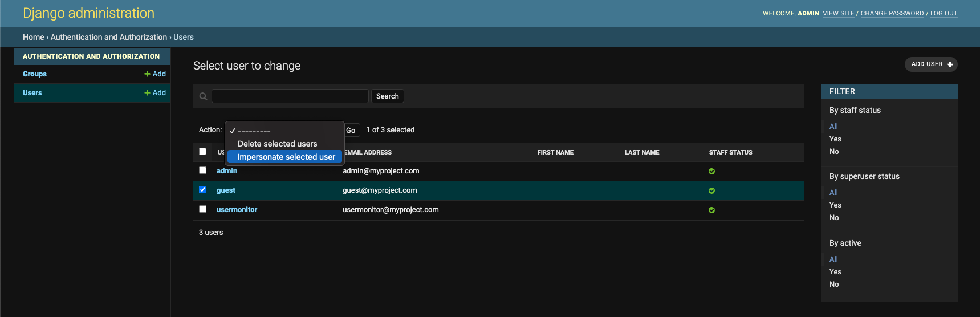Screen dimensions: 980x317
Task: Click the Add User button
Action: 931,64
